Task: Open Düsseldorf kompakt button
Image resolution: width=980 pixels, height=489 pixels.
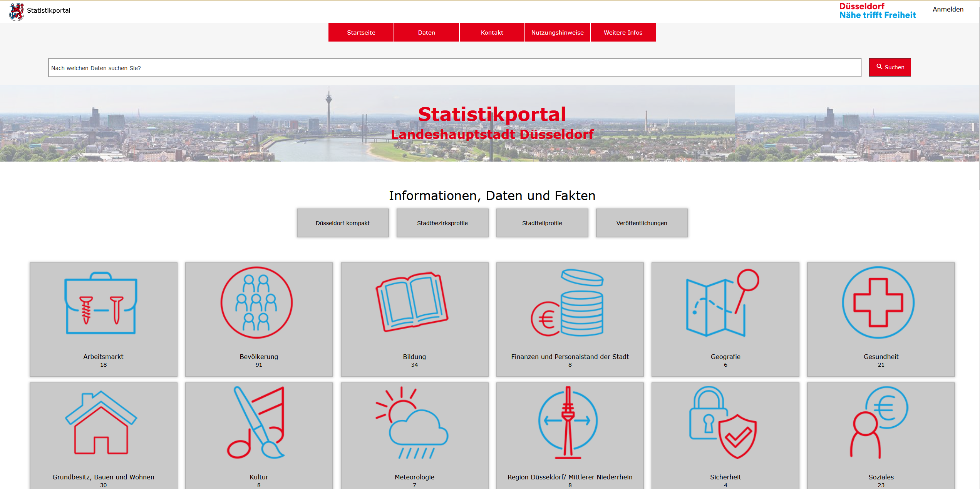Action: pyautogui.click(x=342, y=223)
